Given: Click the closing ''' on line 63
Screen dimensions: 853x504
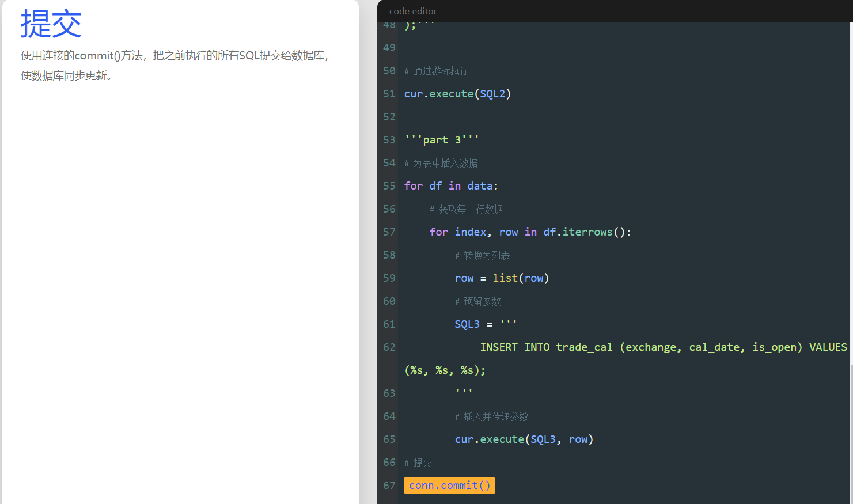Looking at the screenshot, I should point(464,392).
